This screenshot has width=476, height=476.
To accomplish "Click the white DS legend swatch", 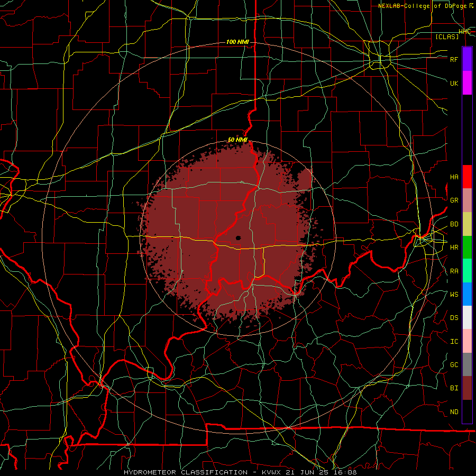I will coord(467,317).
